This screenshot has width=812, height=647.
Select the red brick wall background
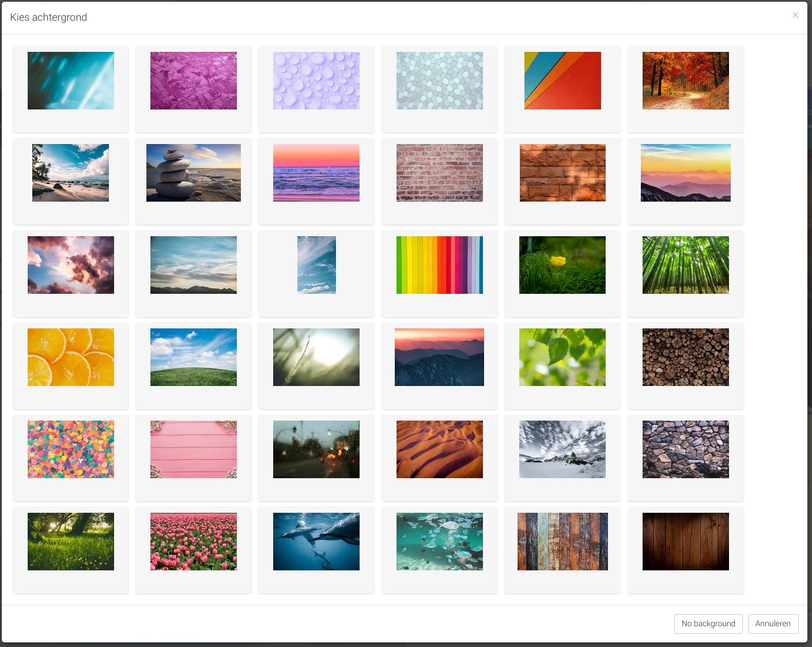(x=440, y=173)
